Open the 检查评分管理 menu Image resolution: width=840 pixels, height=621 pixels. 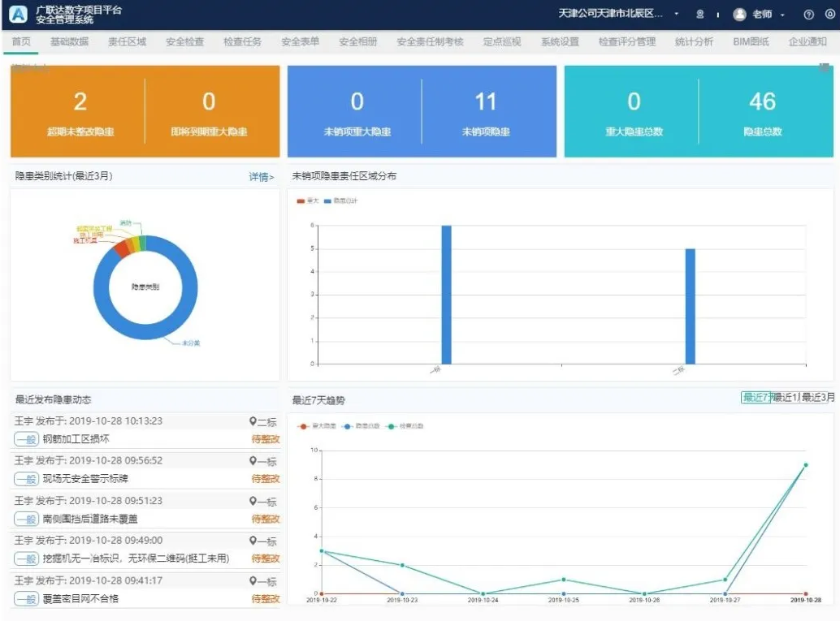click(627, 41)
